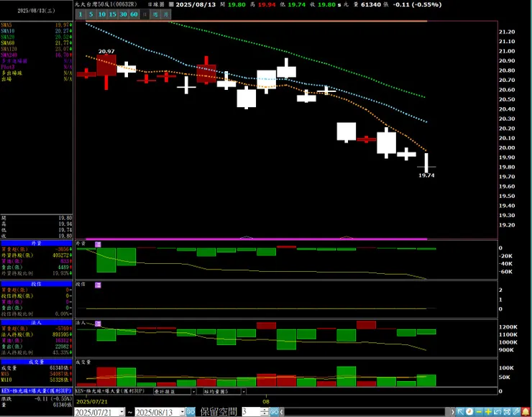The height and width of the screenshot is (417, 532).
Task: Select the weekly (週) chart interval
Action: pos(155,14)
